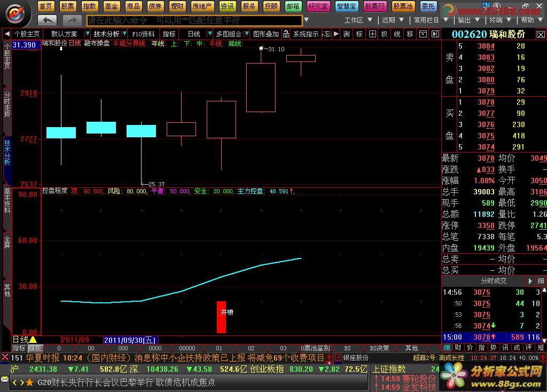Image resolution: width=547 pixels, height=392 pixels.
Task: Click the next headline right chevron
Action: 21,382
